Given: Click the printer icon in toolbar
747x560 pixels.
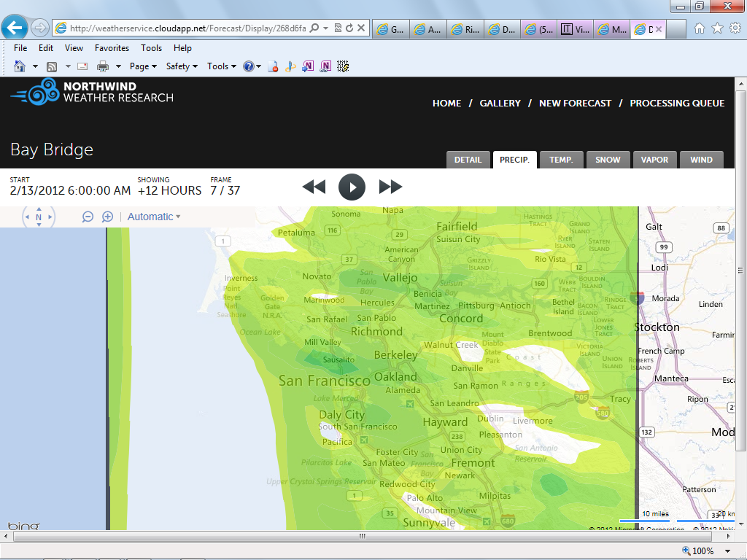Looking at the screenshot, I should click(x=103, y=66).
